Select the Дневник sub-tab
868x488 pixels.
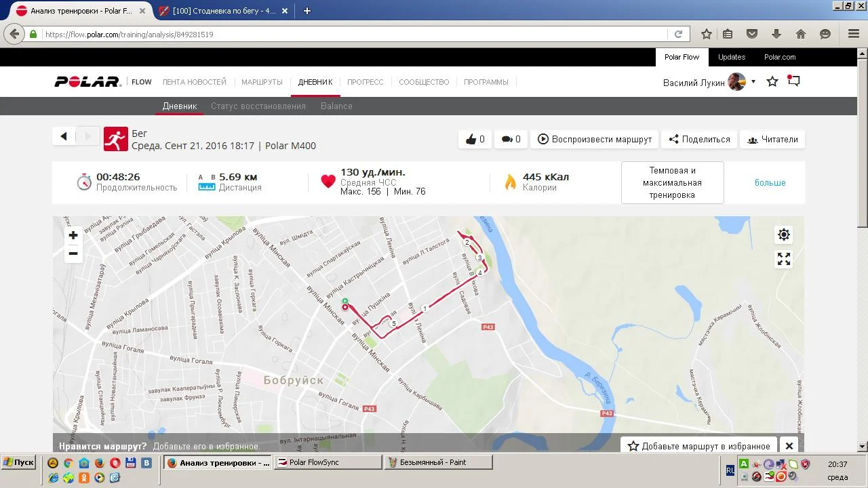click(x=180, y=106)
